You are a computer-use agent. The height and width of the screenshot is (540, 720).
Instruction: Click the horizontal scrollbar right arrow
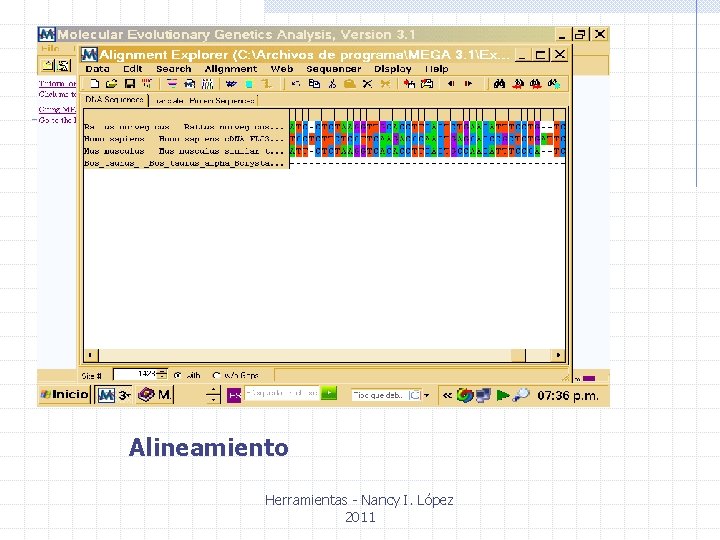click(558, 355)
